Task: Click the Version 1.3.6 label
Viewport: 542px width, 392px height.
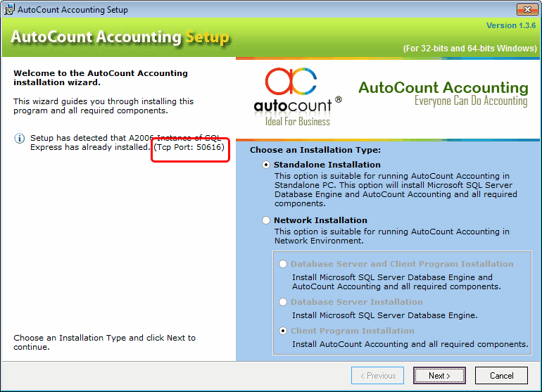Action: 511,25
